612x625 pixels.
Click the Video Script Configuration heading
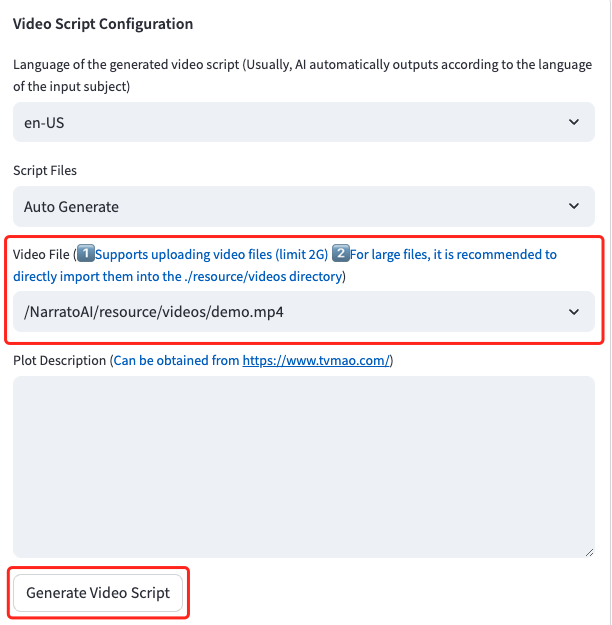pos(103,24)
